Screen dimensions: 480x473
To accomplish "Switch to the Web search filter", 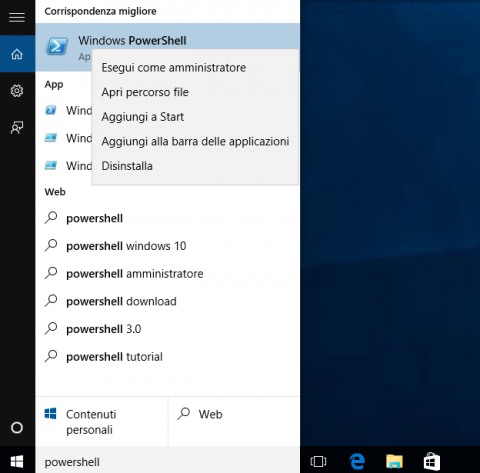I will [x=234, y=421].
